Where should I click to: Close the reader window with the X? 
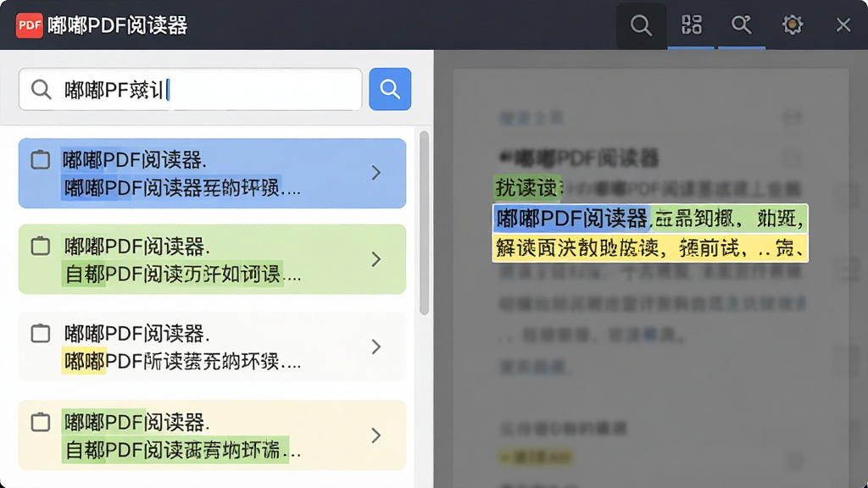tap(843, 25)
